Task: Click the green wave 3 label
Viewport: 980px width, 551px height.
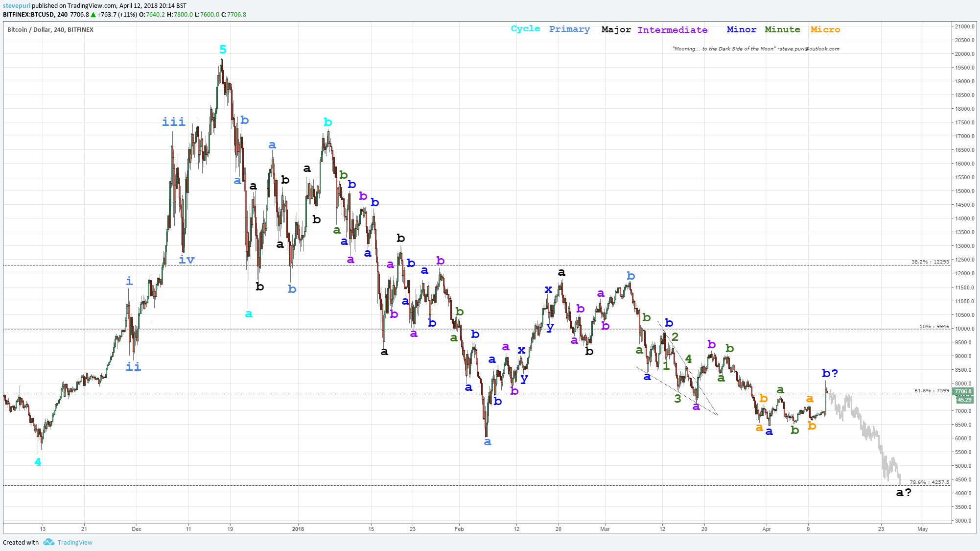Action: pyautogui.click(x=677, y=399)
